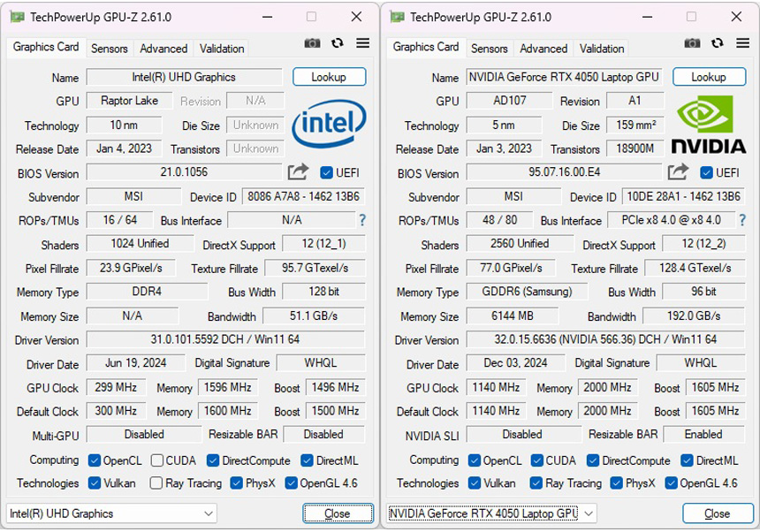Toggle the CUDA checkbox in Intel window
The width and height of the screenshot is (760, 532).
click(x=156, y=460)
